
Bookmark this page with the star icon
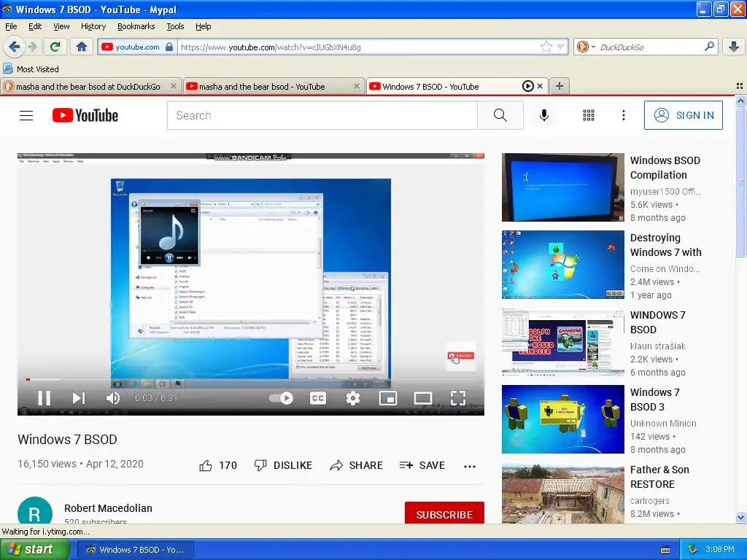546,47
